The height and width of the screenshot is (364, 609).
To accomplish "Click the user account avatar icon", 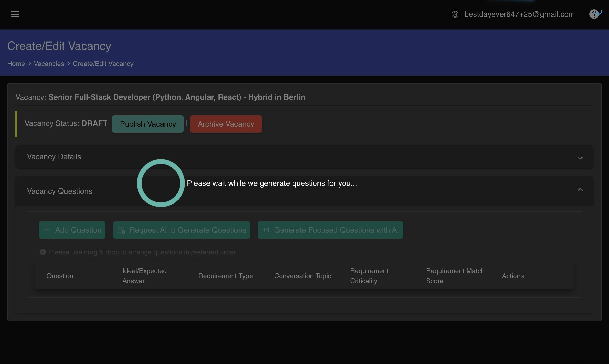I will 455,14.
